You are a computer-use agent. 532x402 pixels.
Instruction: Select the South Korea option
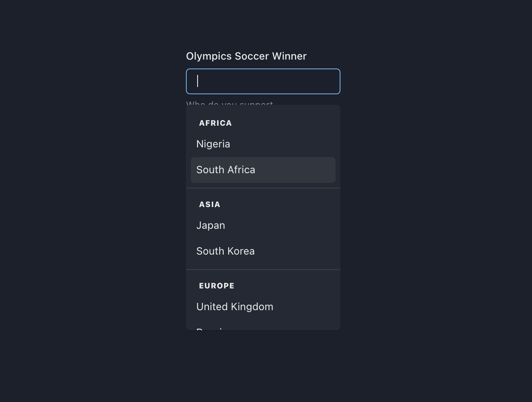(x=225, y=251)
